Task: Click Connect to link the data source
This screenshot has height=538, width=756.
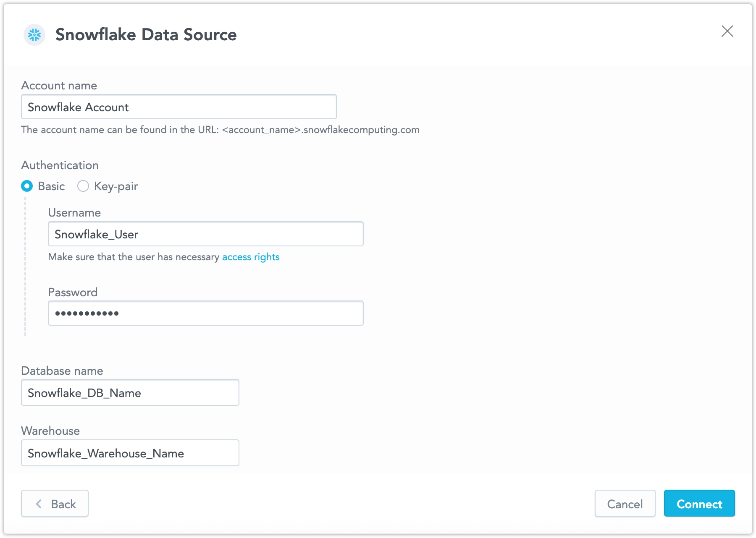Action: (x=699, y=504)
